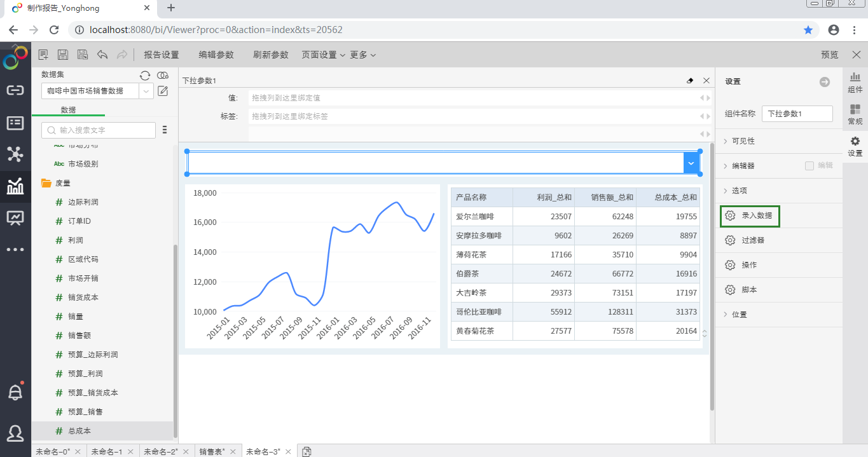Open the 常规 general panel
This screenshot has height=457, width=868.
click(855, 114)
